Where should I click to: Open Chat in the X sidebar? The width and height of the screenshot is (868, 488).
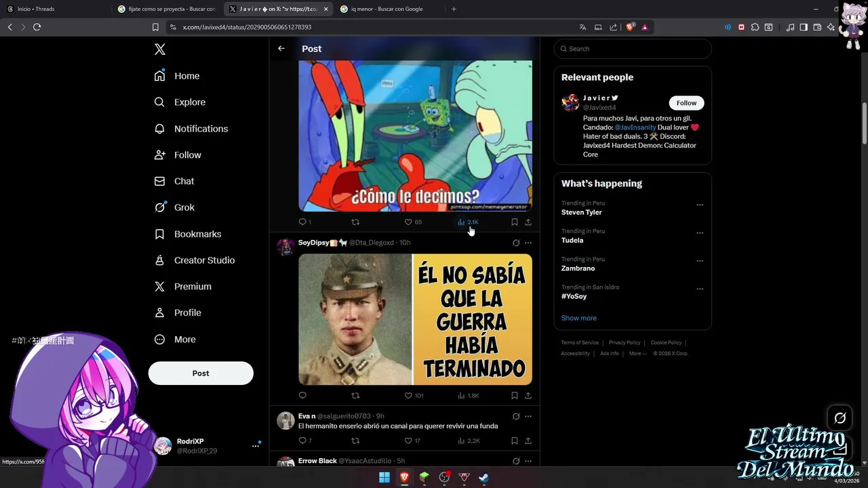tap(174, 182)
